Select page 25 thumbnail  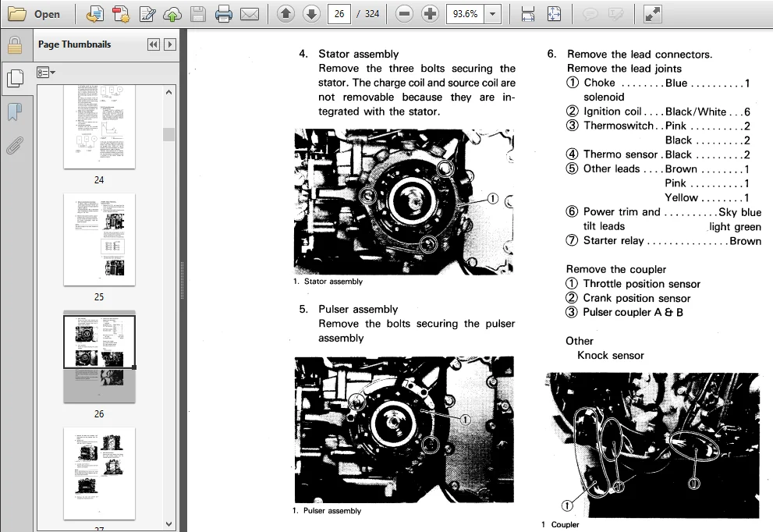tap(99, 239)
